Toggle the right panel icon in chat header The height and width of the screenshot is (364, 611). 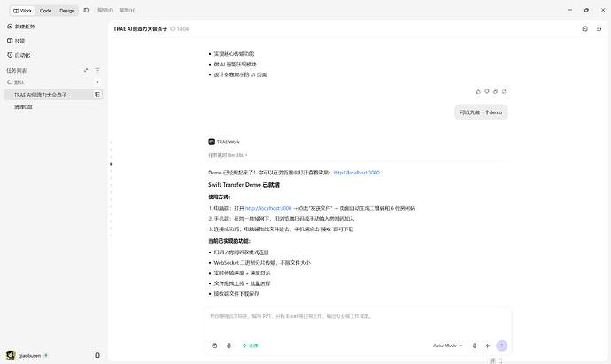[599, 29]
